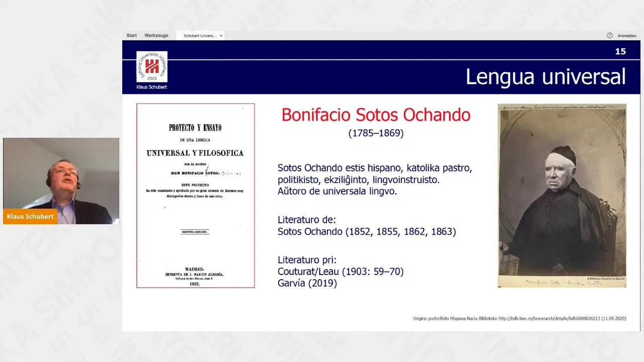Click the line 'Sotos Ochando estis hispano, katolika pastro,'
This screenshot has height=362, width=644.
(375, 168)
